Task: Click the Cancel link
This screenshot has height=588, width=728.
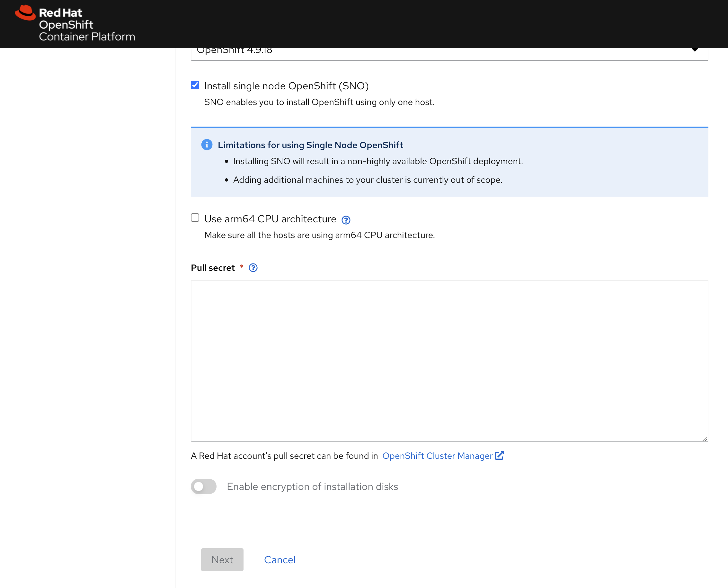Action: coord(280,560)
